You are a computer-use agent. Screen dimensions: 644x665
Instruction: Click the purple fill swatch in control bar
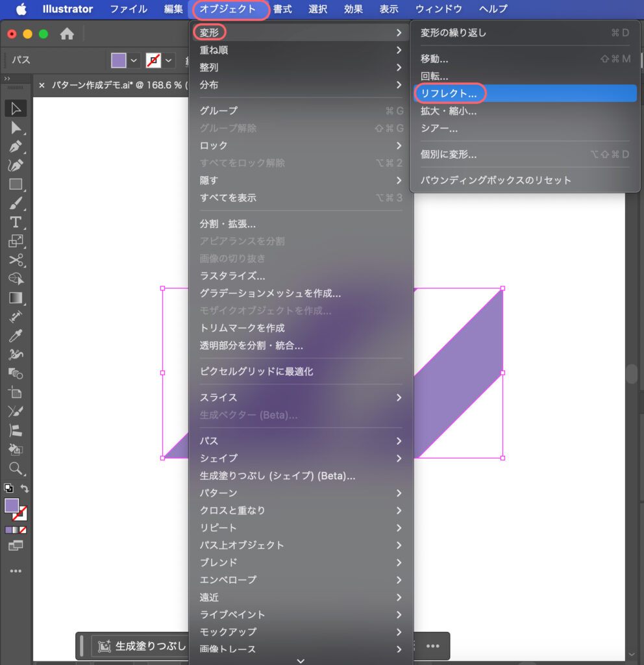(118, 60)
